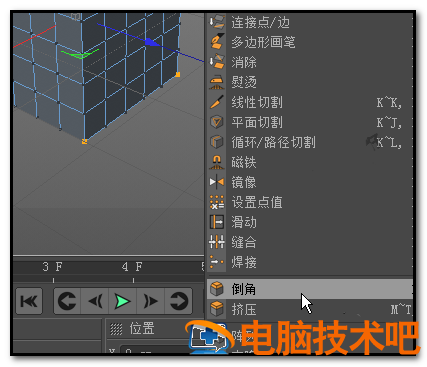Choose the 磁铁 menu item
This screenshot has width=427, height=367.
pyautogui.click(x=310, y=162)
